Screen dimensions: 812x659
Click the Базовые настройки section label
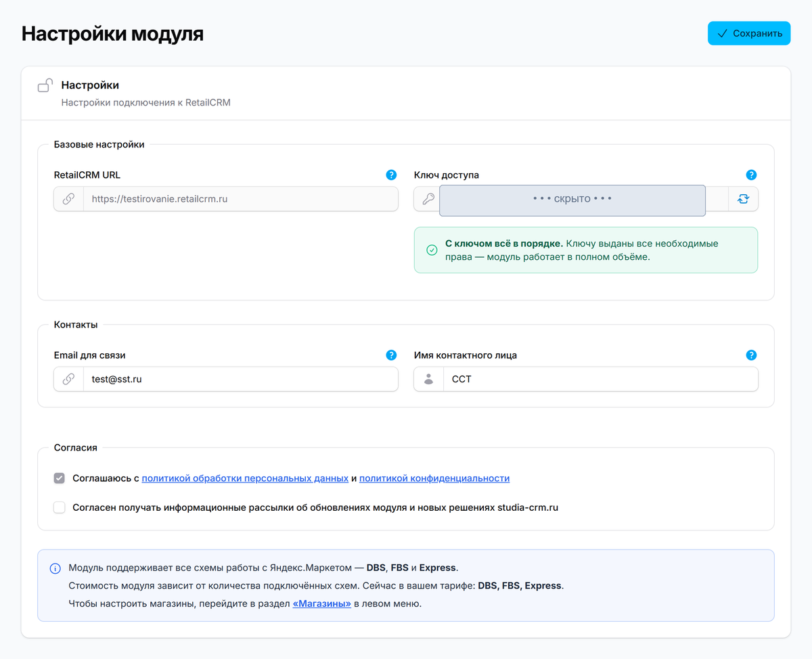pos(99,144)
